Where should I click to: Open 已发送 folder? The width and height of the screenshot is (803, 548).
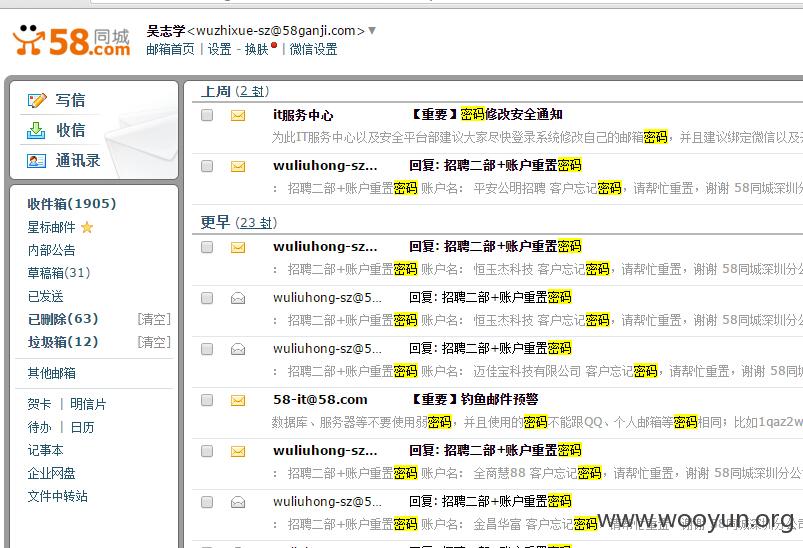point(46,296)
